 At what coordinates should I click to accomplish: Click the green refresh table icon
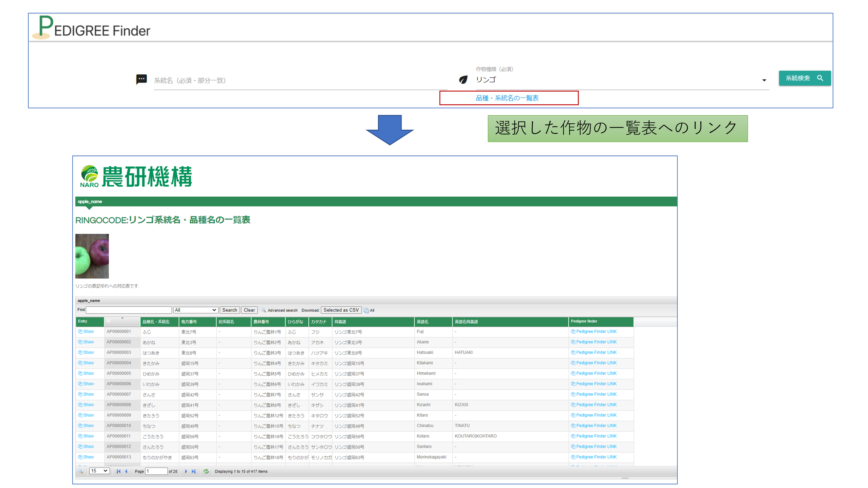pos(206,471)
